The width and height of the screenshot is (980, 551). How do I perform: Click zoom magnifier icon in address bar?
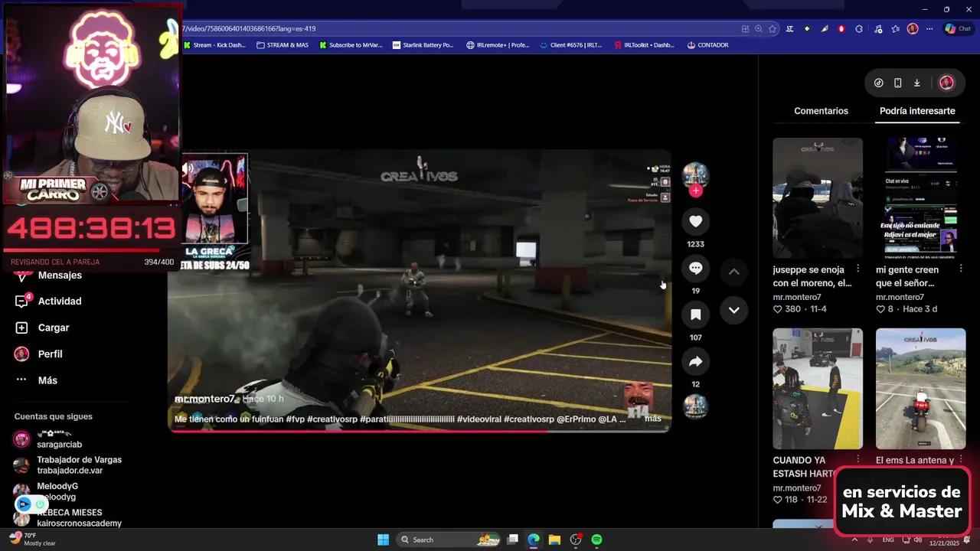[759, 29]
